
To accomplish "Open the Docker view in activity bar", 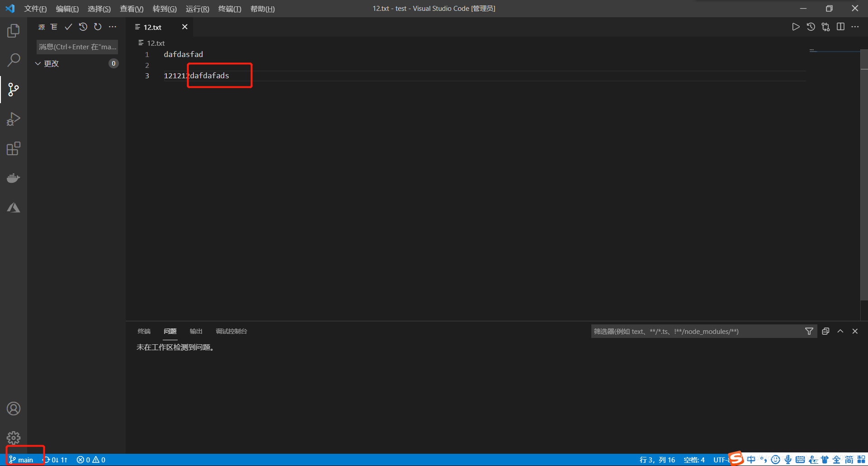I will (14, 178).
